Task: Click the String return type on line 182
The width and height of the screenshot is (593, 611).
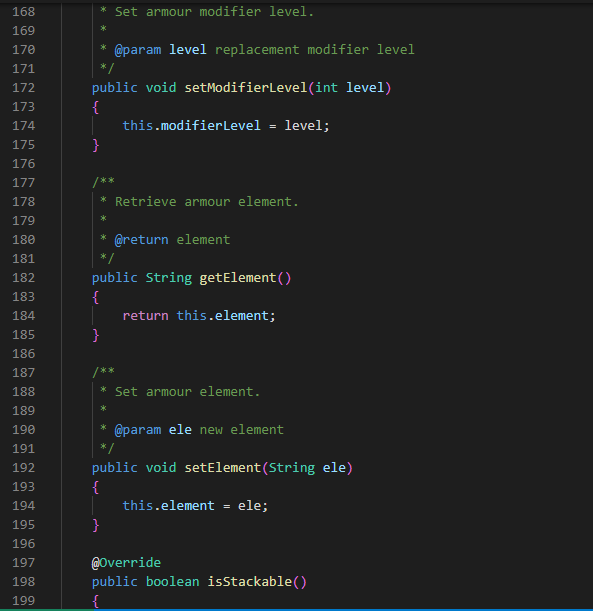Action: pos(169,278)
